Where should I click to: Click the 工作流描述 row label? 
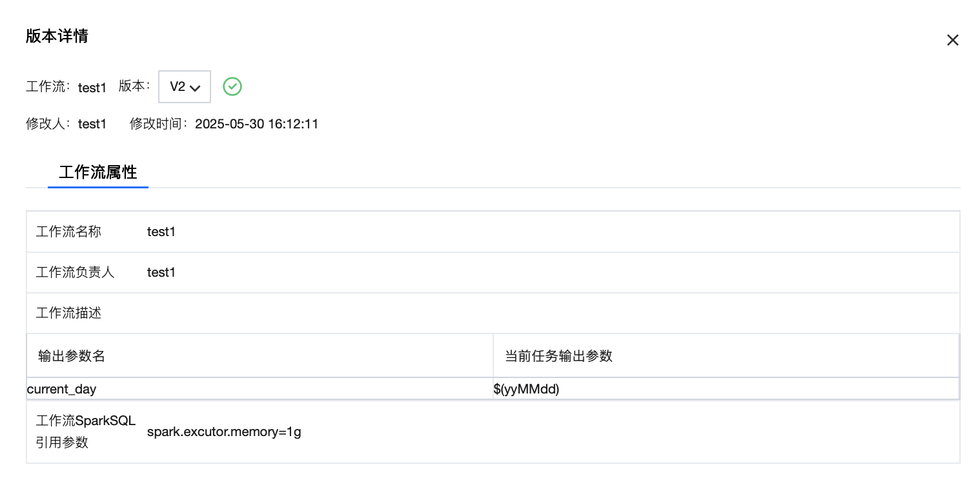[68, 314]
